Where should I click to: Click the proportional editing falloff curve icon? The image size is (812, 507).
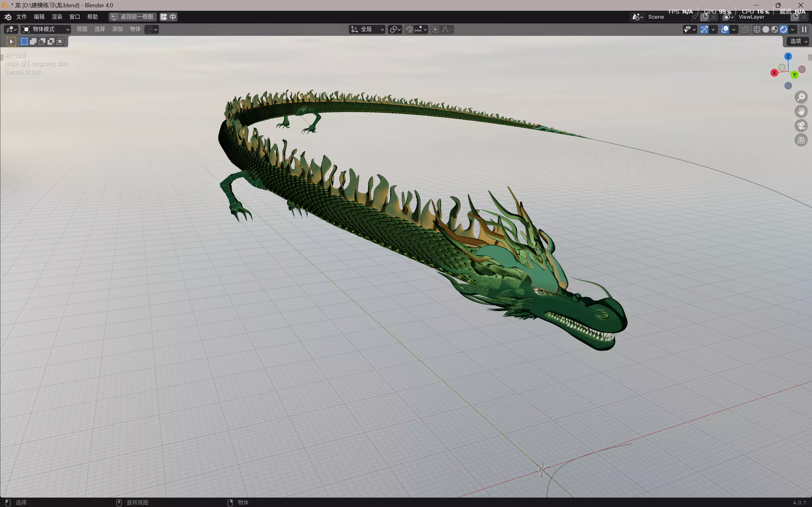click(x=447, y=29)
